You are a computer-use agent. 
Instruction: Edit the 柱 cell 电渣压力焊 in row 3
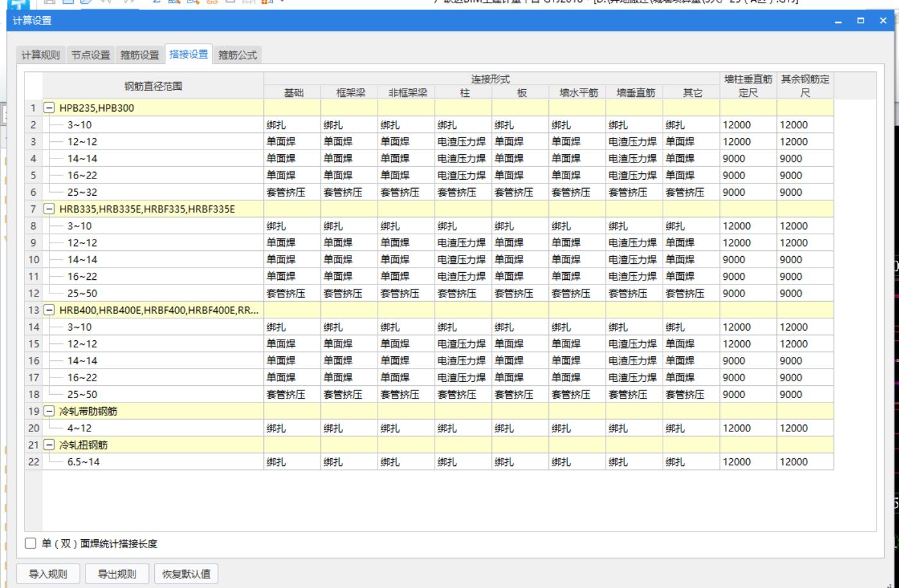point(463,142)
